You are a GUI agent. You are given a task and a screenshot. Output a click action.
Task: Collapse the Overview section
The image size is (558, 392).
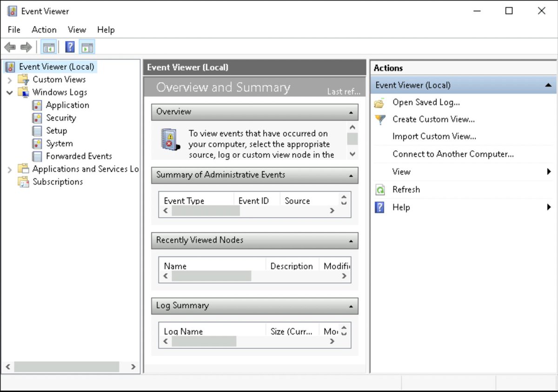pyautogui.click(x=351, y=112)
